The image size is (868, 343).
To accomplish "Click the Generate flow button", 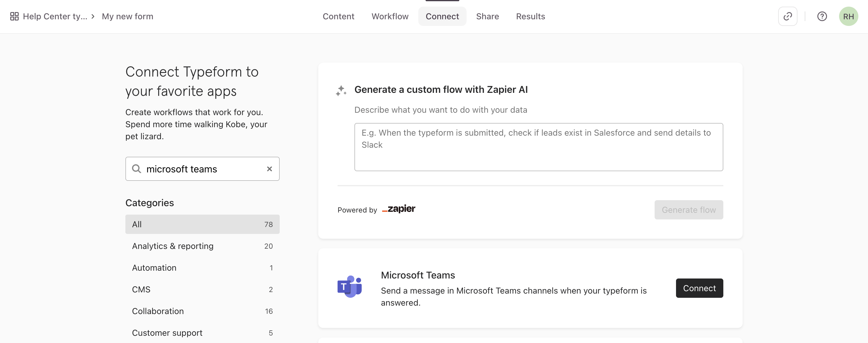I will click(688, 209).
